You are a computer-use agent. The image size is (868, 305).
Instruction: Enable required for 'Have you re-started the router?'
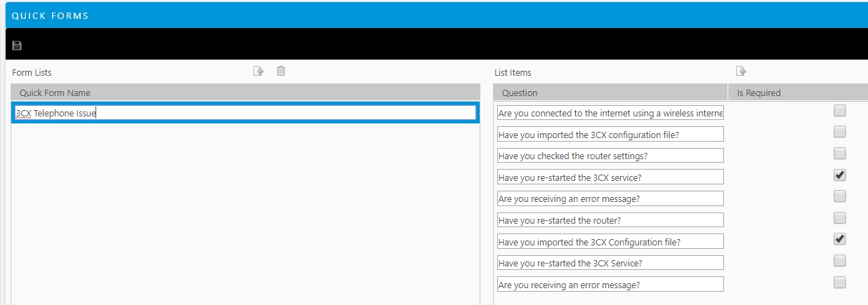point(840,218)
